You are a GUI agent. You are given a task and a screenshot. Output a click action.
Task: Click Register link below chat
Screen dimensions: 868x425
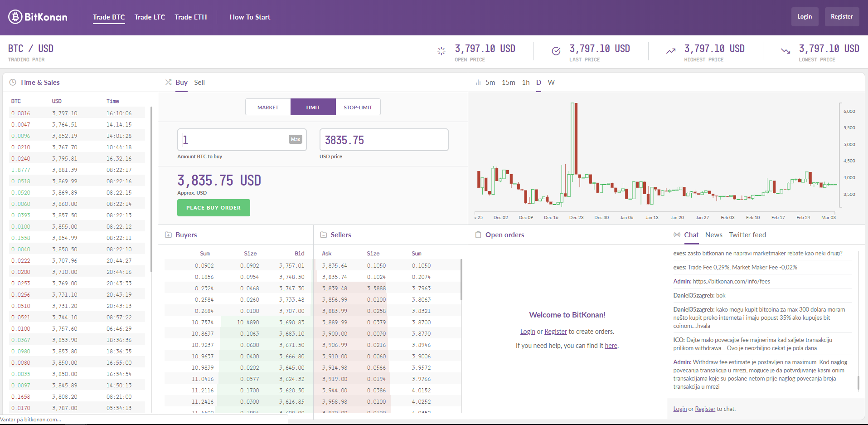[705, 409]
